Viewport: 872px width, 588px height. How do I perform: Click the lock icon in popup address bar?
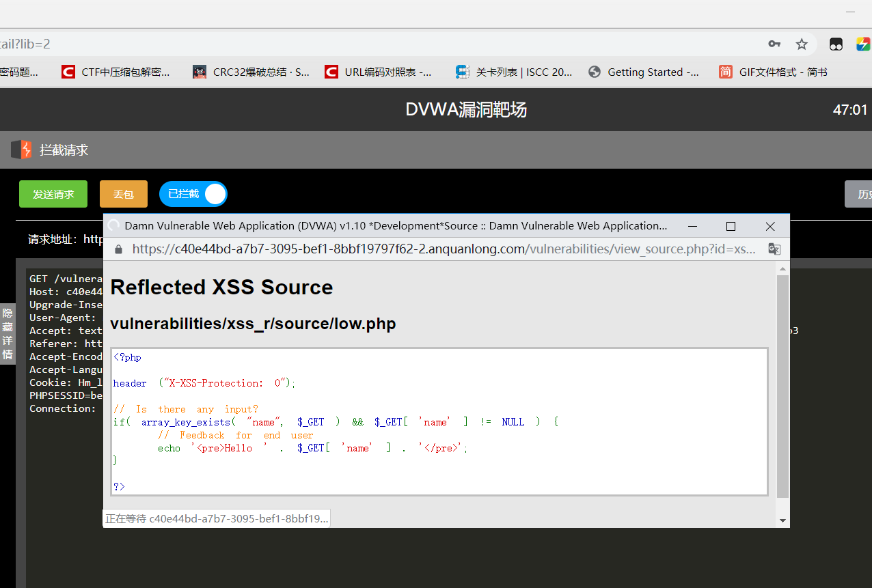[118, 249]
